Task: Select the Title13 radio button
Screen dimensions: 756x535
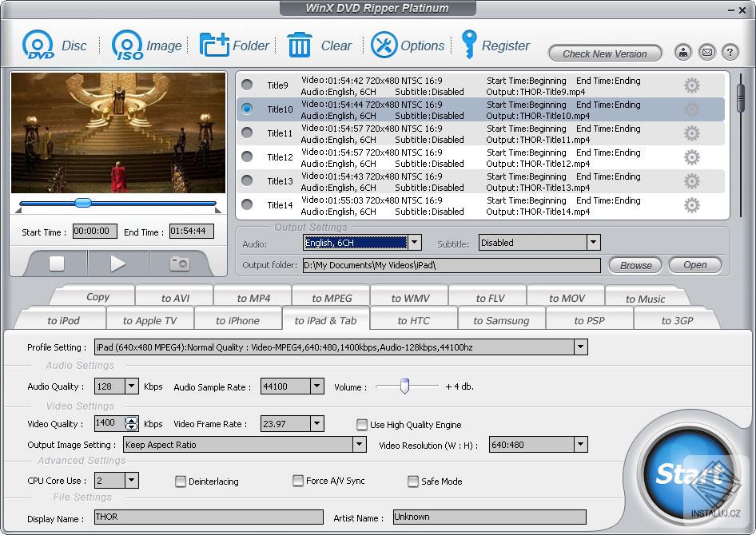Action: [x=247, y=180]
